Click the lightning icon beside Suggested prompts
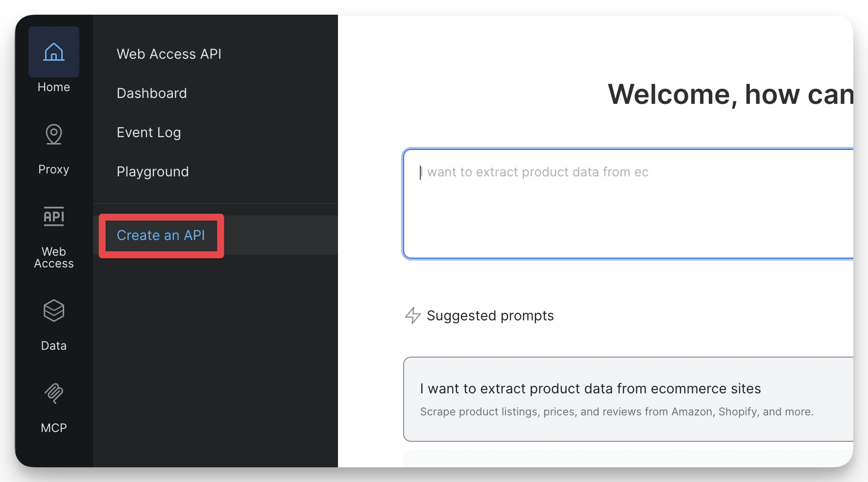Screen dimensions: 868x482 (x=412, y=316)
